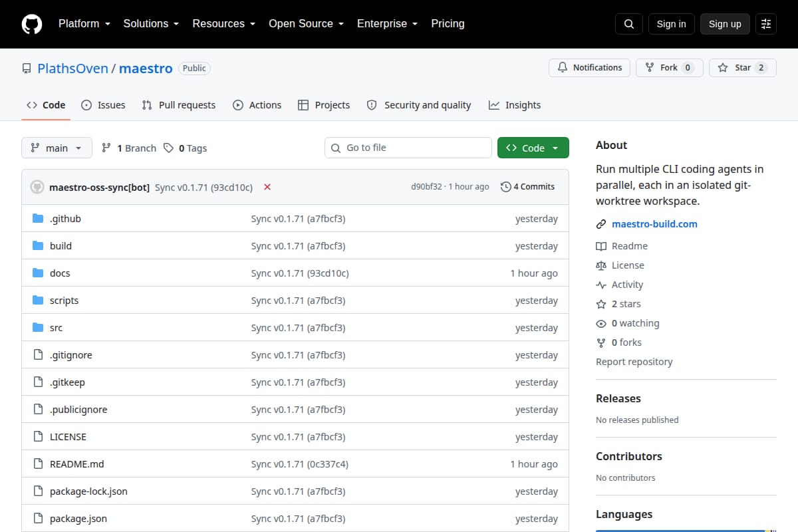Click the maestro-oss-sync bot avatar

pos(37,187)
